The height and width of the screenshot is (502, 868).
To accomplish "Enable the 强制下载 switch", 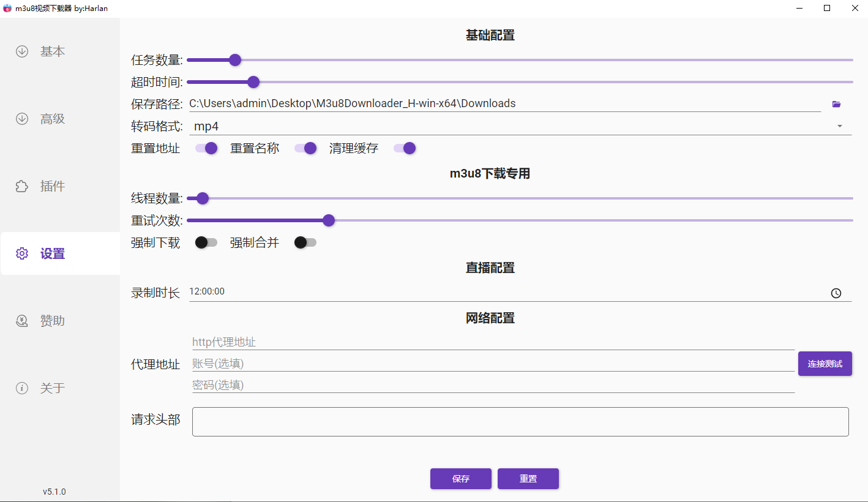I will click(x=206, y=242).
